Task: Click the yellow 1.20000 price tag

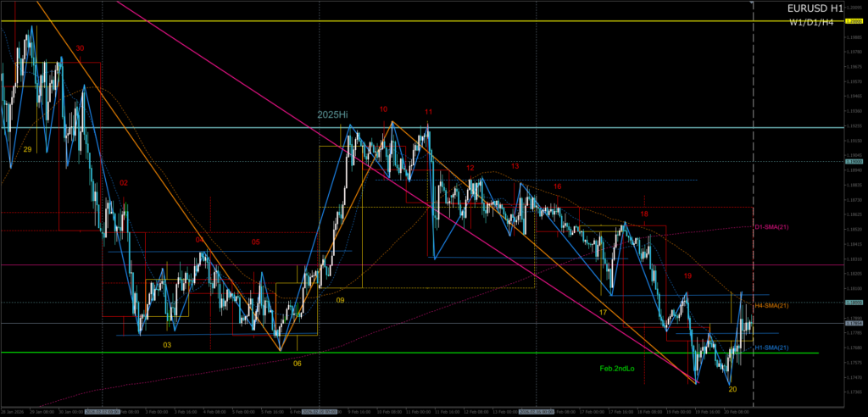Action: click(853, 21)
